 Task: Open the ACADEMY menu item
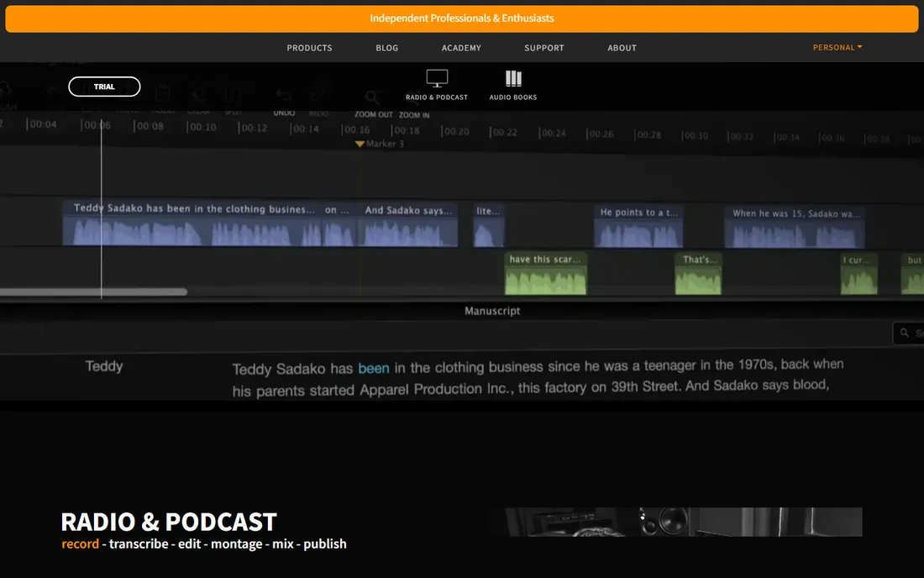click(461, 48)
